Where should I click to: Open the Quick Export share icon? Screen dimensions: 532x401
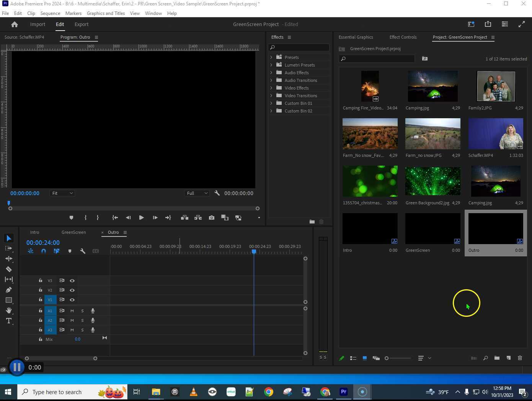tap(488, 24)
